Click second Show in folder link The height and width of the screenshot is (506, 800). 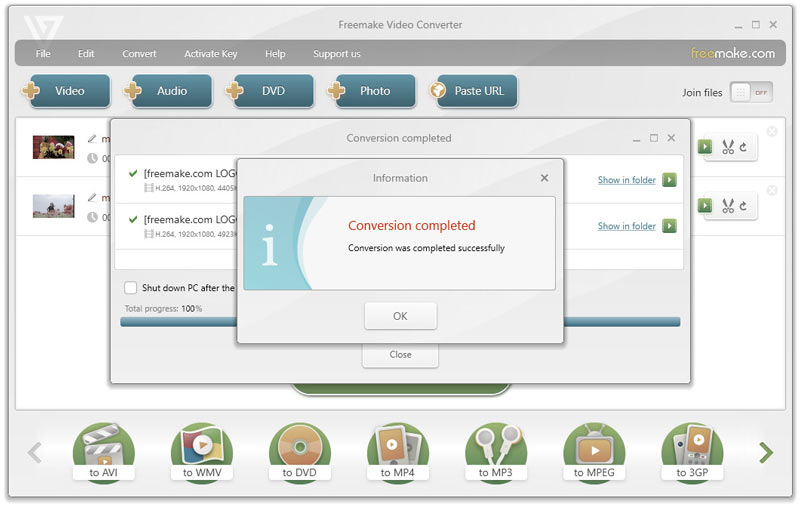(627, 226)
